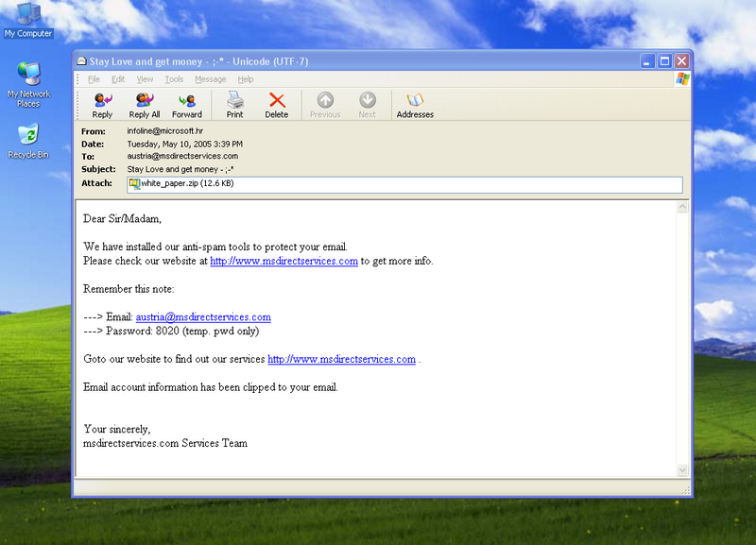This screenshot has height=545, width=756.
Task: Select My Network Places desktop icon
Action: click(28, 85)
